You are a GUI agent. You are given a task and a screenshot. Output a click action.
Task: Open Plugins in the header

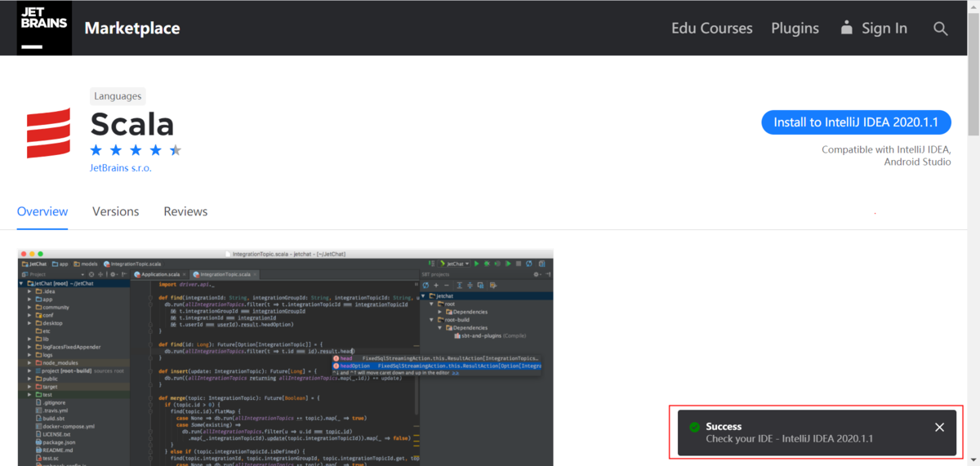click(795, 29)
